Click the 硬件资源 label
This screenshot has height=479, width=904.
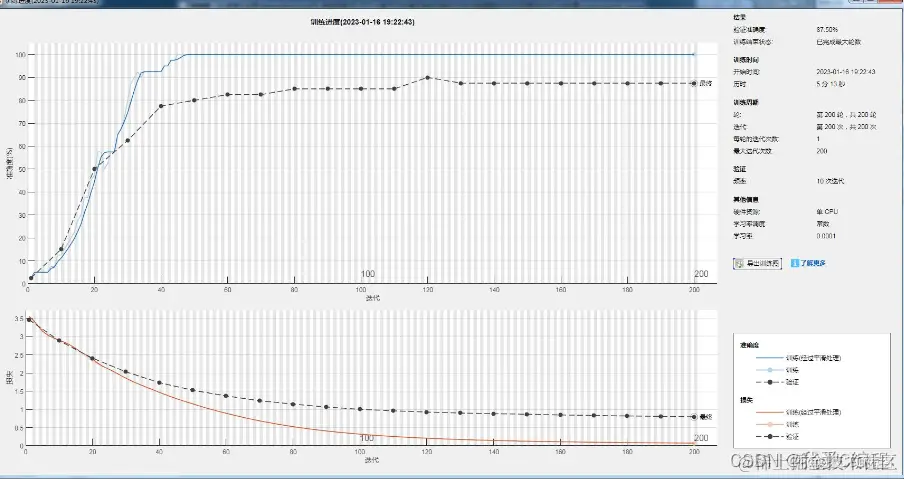point(746,212)
